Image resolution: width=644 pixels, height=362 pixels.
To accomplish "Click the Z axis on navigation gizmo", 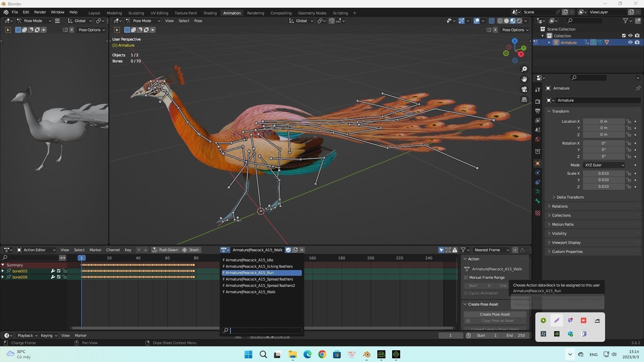I will [x=515, y=41].
